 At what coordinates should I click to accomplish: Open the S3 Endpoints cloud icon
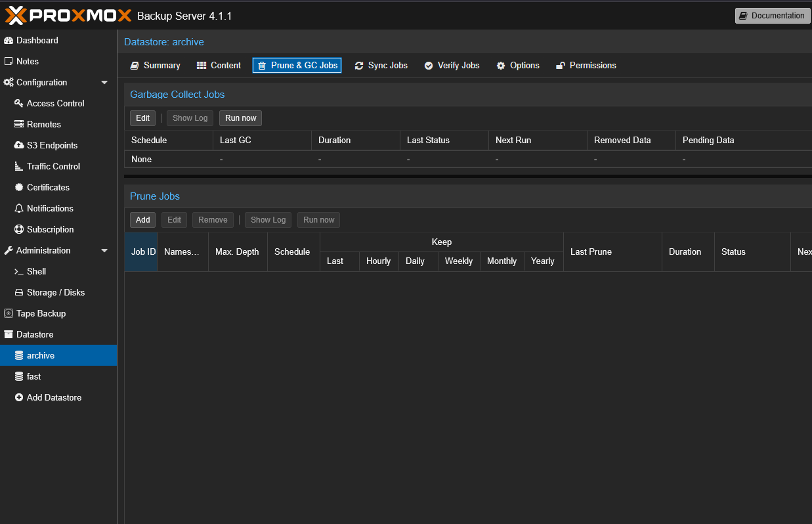pos(19,145)
